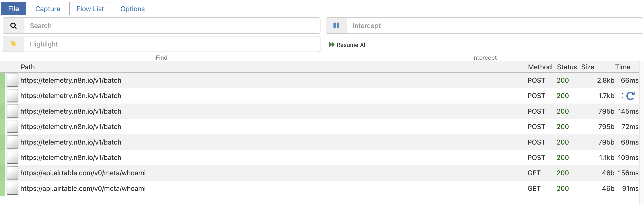The image size is (644, 204).
Task: Sort flows by the Size column header
Action: [588, 67]
